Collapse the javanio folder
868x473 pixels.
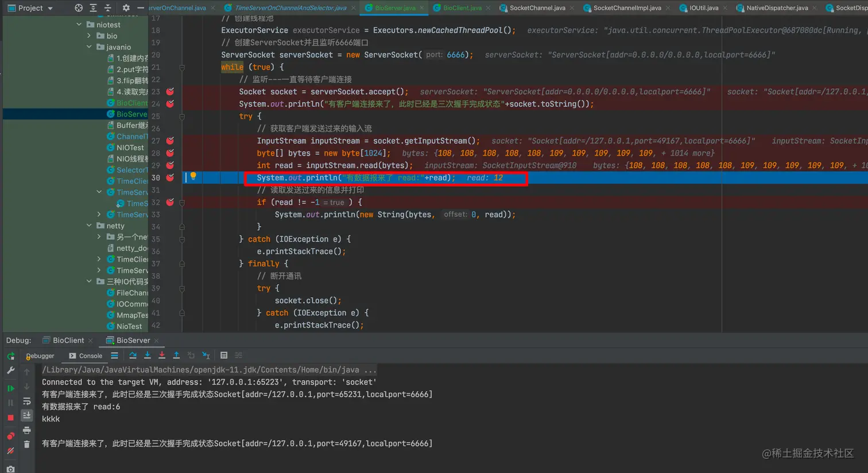[89, 47]
